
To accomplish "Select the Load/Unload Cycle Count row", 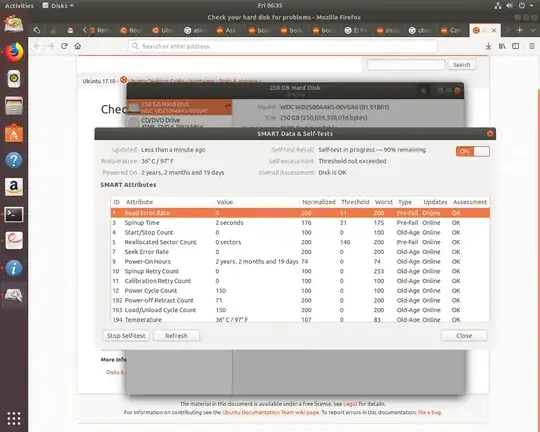I will coord(300,310).
